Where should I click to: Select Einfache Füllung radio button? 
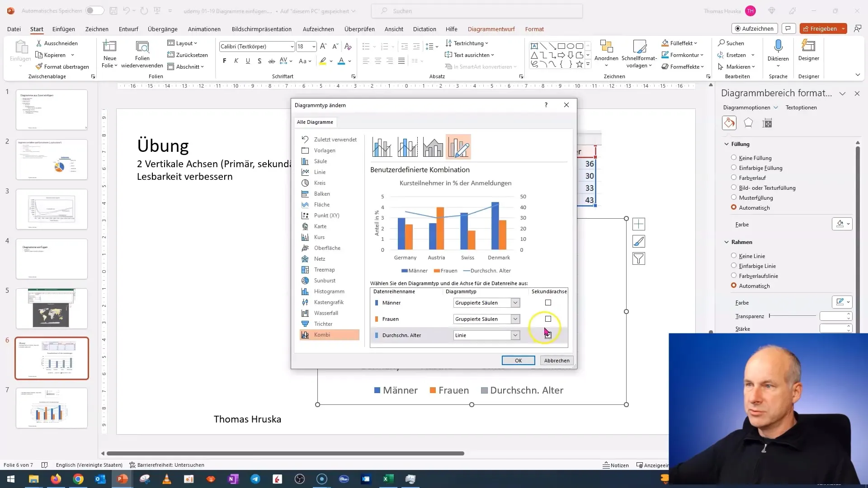point(734,168)
